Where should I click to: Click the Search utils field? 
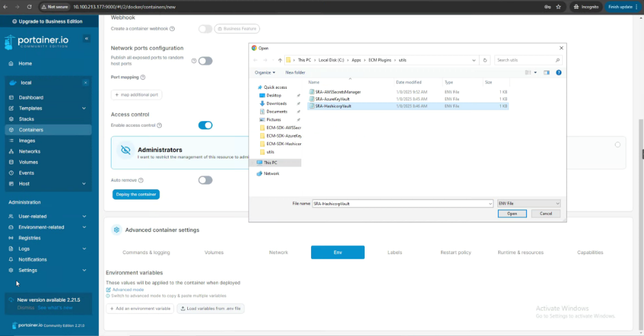pos(528,61)
